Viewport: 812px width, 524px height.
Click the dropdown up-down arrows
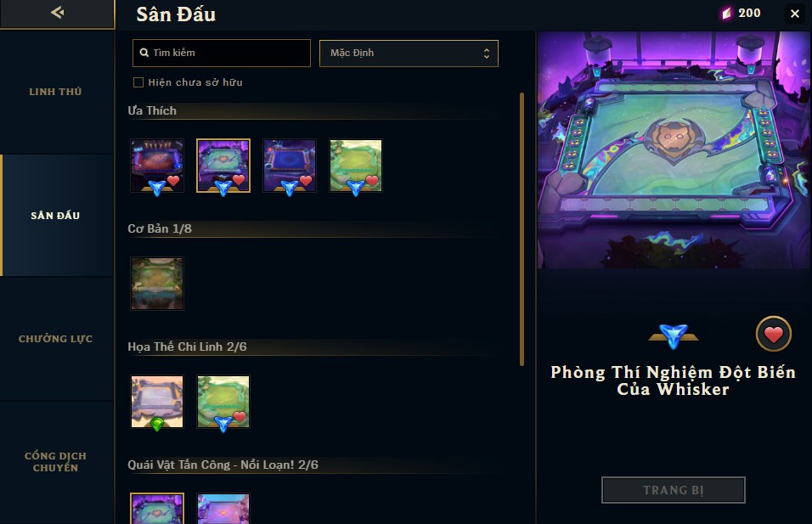(x=487, y=54)
